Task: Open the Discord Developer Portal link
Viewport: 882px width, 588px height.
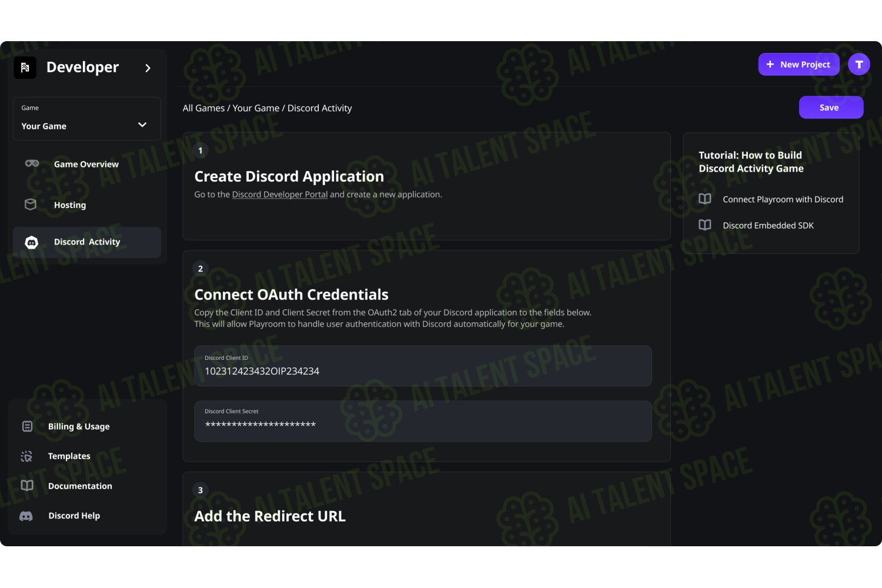Action: [280, 195]
